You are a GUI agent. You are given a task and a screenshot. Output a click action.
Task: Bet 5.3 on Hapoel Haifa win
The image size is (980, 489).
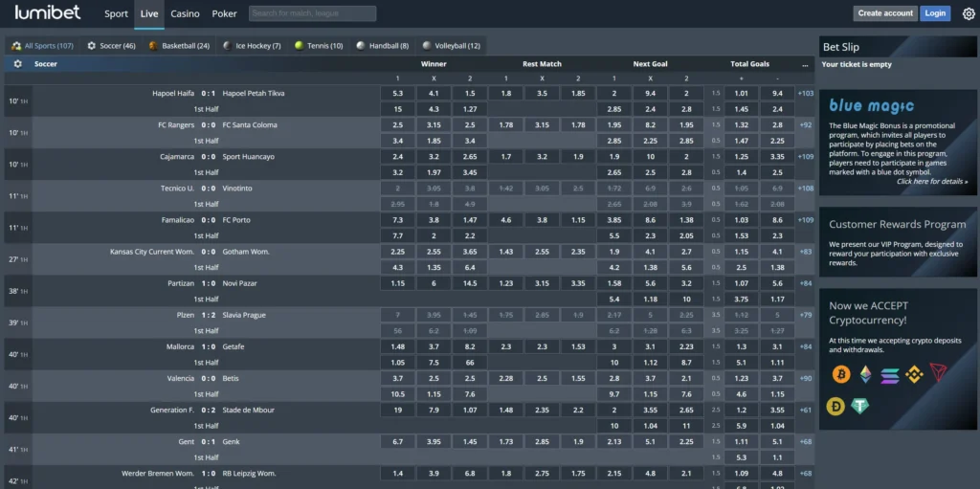397,93
